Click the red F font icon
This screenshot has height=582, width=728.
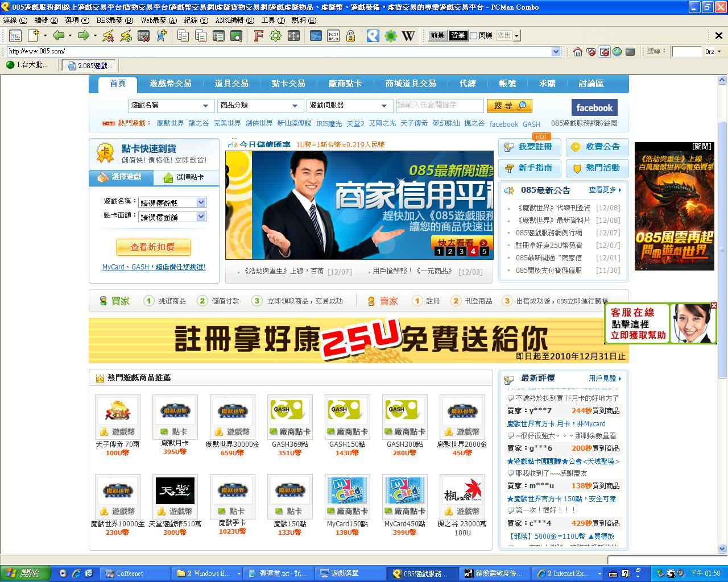[258, 36]
